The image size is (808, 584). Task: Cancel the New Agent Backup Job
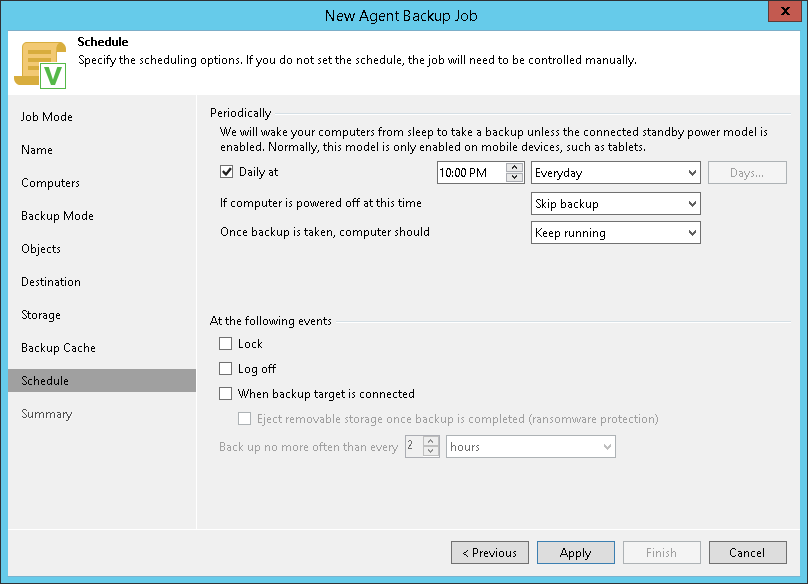tap(747, 553)
